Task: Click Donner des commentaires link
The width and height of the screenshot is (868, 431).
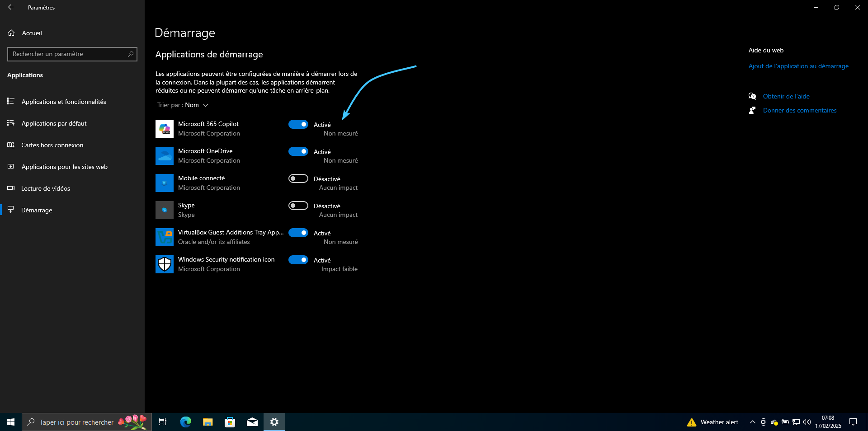Action: (x=800, y=110)
